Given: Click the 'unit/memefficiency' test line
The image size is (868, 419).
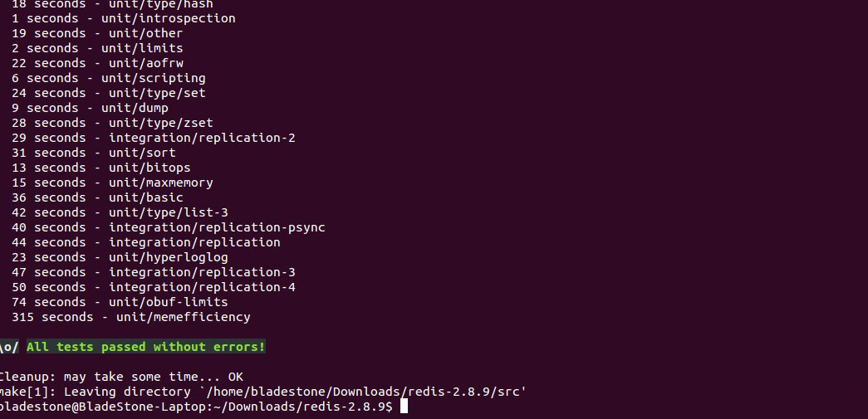Looking at the screenshot, I should click(130, 317).
